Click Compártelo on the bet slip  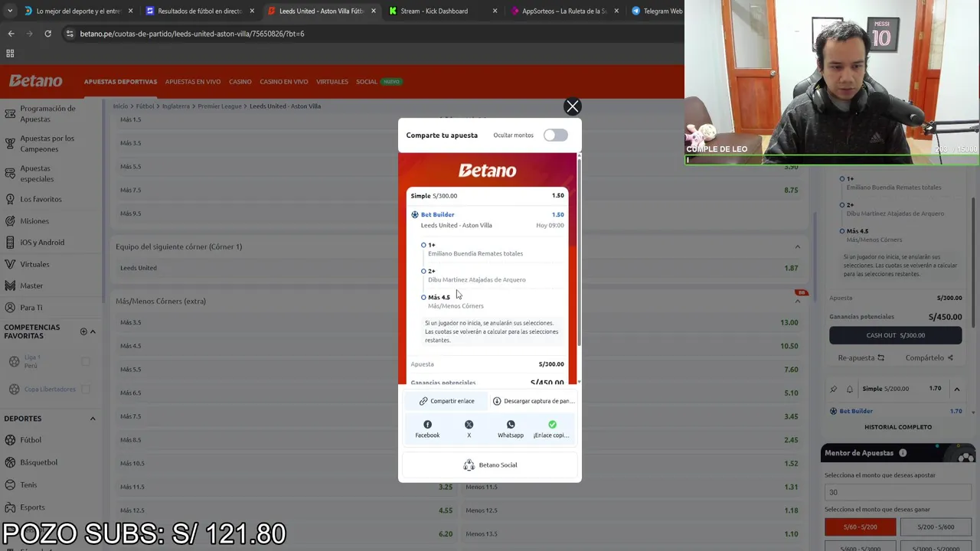click(929, 357)
